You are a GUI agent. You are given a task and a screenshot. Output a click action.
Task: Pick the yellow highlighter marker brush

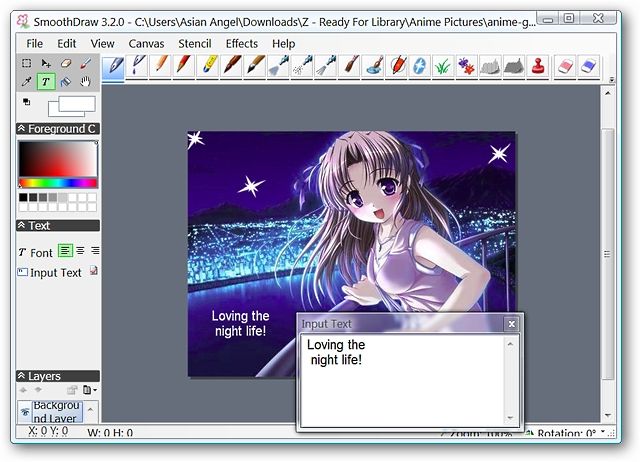(x=207, y=67)
